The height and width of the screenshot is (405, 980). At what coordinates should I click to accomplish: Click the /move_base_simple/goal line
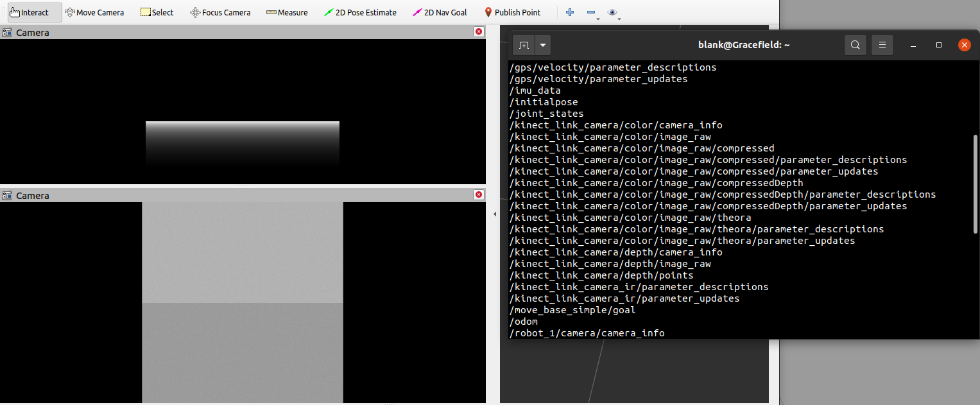pyautogui.click(x=572, y=310)
